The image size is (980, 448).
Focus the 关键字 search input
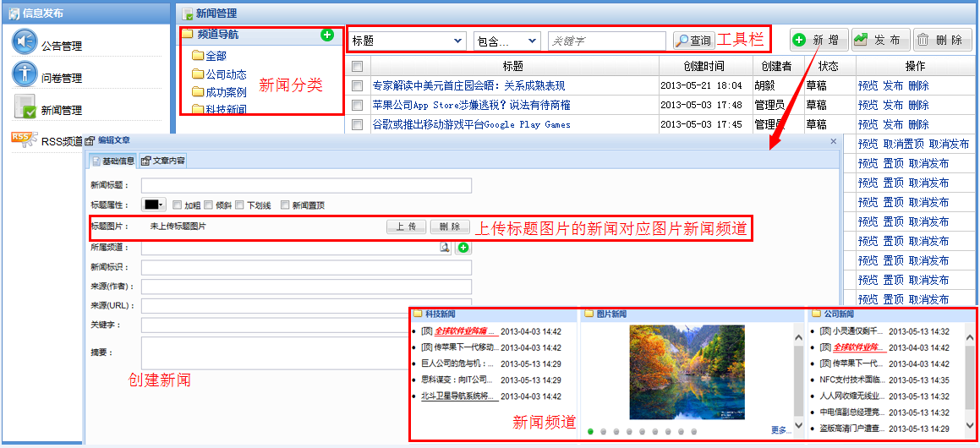click(607, 41)
